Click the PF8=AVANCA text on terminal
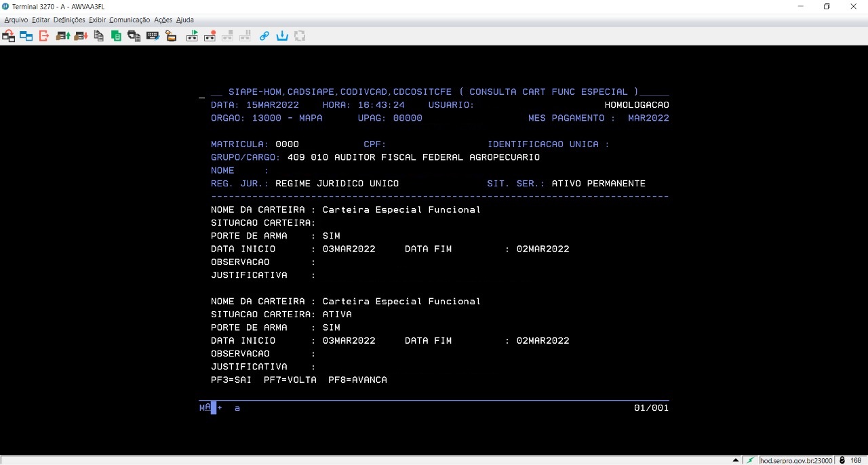868x465 pixels. (357, 380)
